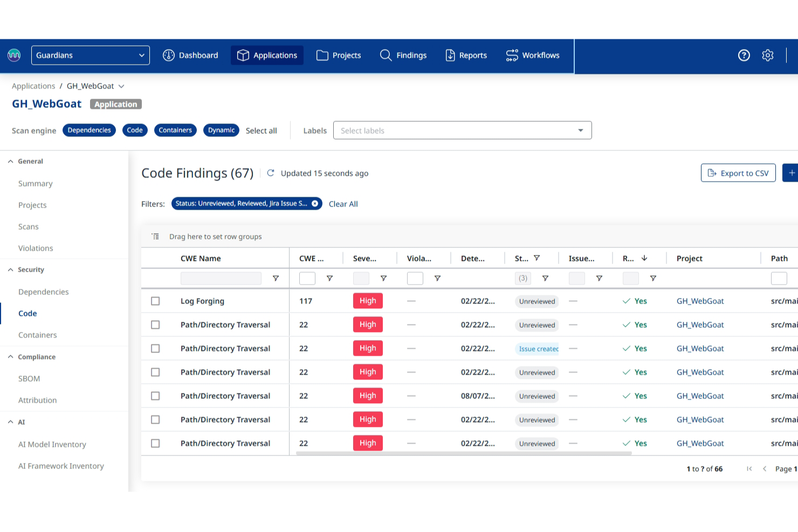
Task: Click the CWE Name filter input field
Action: 221,278
